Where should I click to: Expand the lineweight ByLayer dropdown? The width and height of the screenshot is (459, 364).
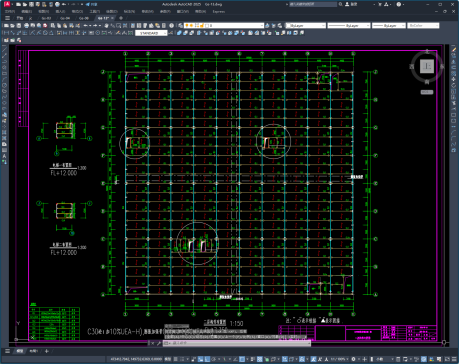[x=403, y=25]
